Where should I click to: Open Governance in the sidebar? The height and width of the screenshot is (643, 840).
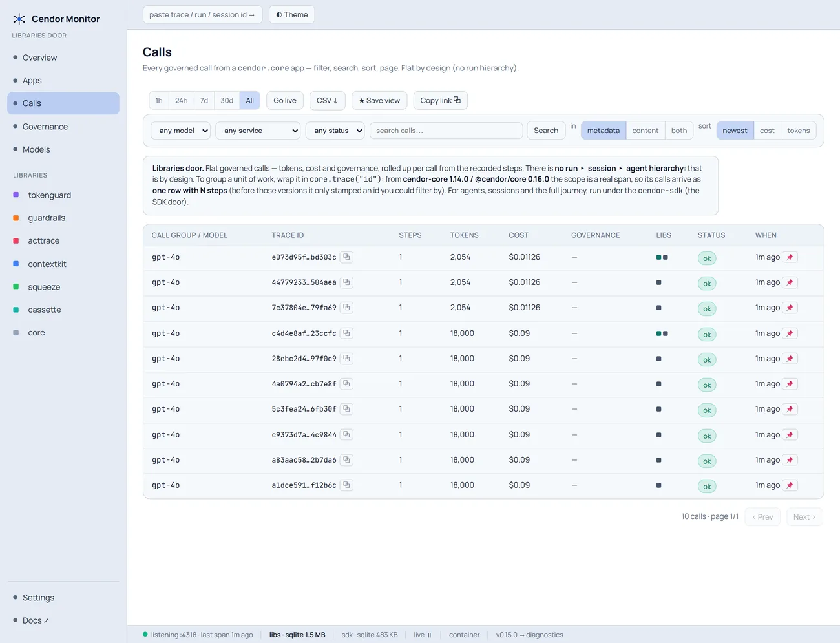point(63,127)
